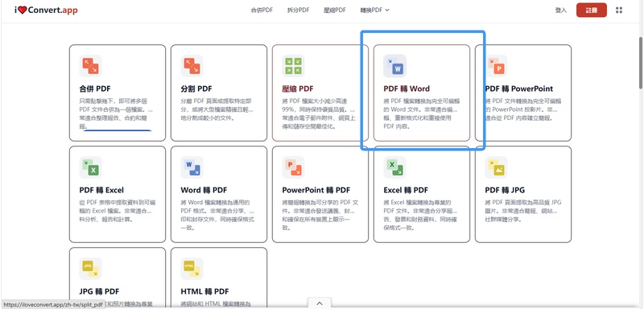Select the PDF 轉 Word title
This screenshot has height=309, width=644.
[x=407, y=89]
